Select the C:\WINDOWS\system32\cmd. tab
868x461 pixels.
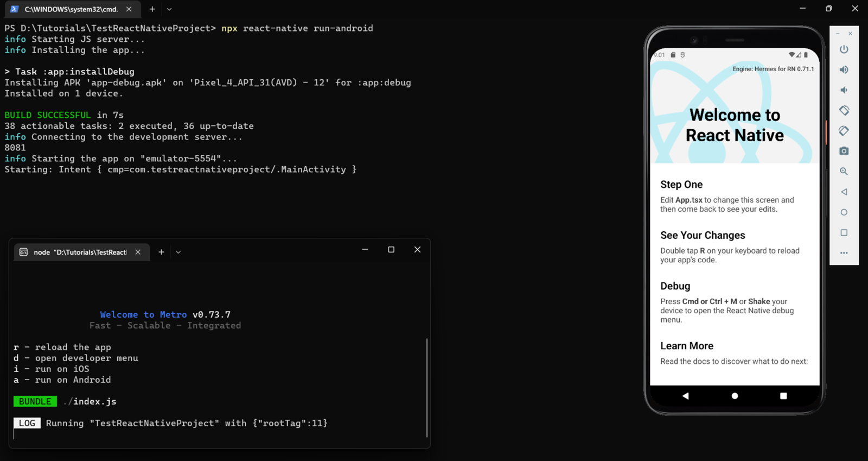point(71,9)
